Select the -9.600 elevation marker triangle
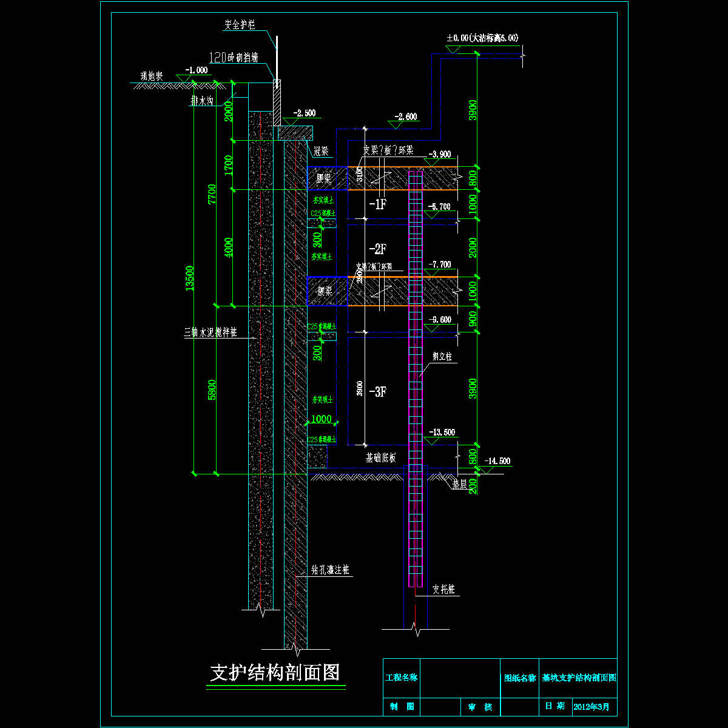Viewport: 728px width, 728px height. [x=432, y=328]
